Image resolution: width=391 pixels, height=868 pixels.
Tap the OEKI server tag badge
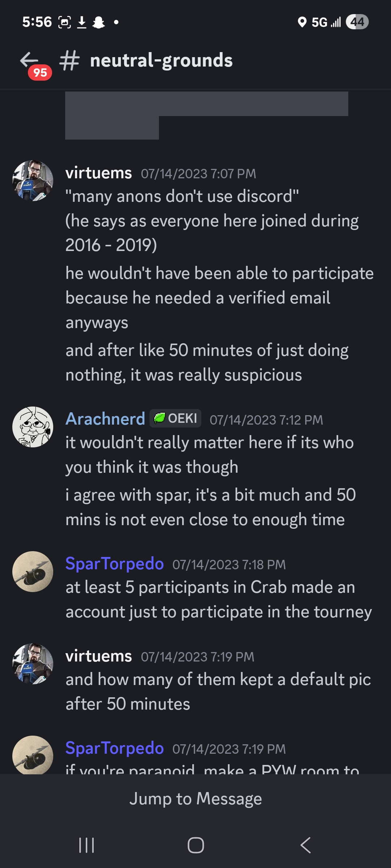(x=176, y=418)
